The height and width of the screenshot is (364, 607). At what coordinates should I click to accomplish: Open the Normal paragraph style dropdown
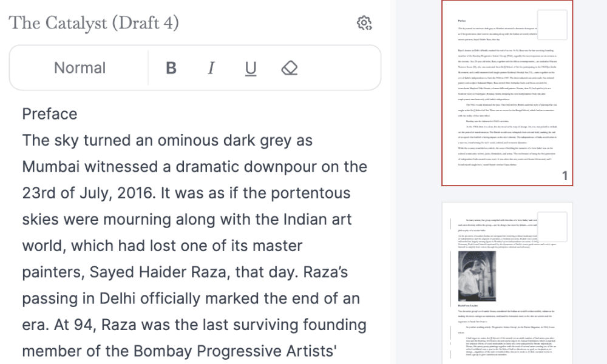pos(80,68)
